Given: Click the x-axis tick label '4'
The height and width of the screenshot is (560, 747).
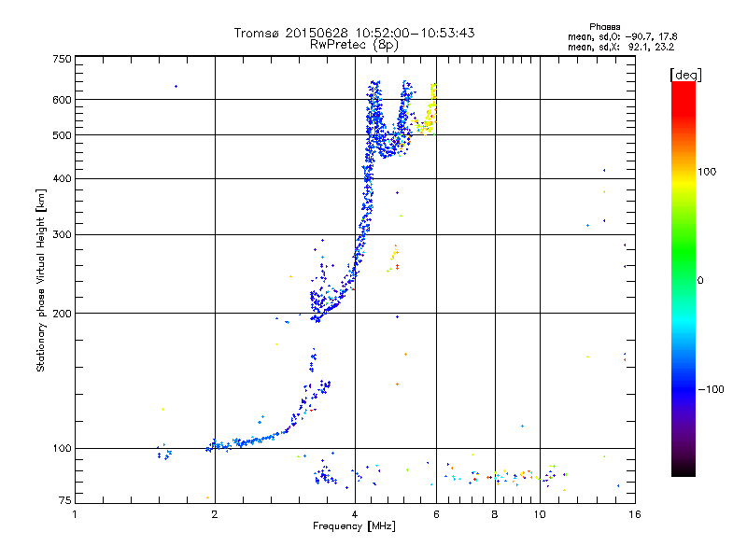Looking at the screenshot, I should 355,514.
